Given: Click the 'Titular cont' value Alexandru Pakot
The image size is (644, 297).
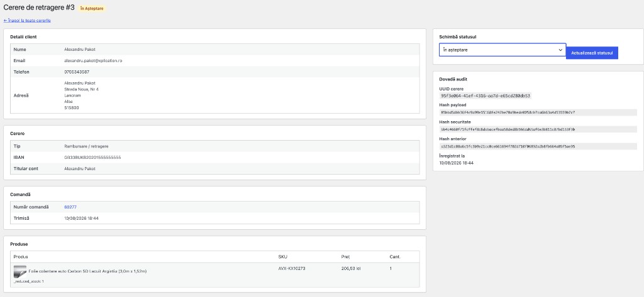Looking at the screenshot, I should [x=80, y=169].
